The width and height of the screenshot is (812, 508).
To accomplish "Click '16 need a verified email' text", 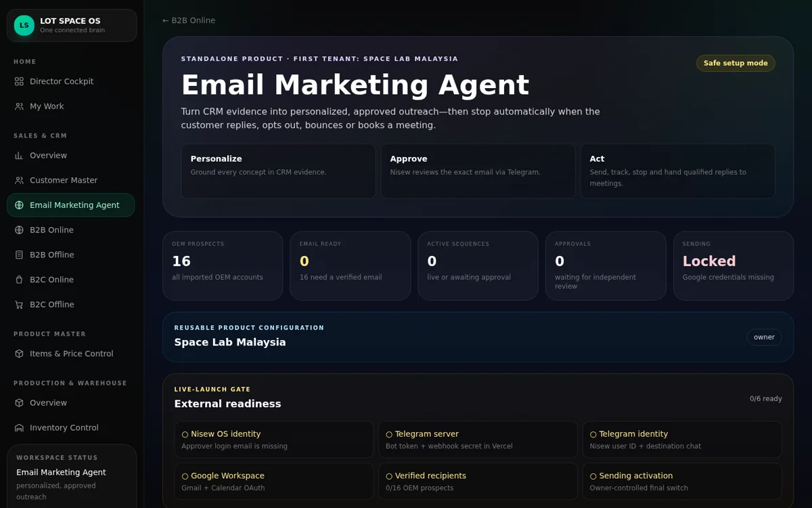I will pyautogui.click(x=340, y=277).
